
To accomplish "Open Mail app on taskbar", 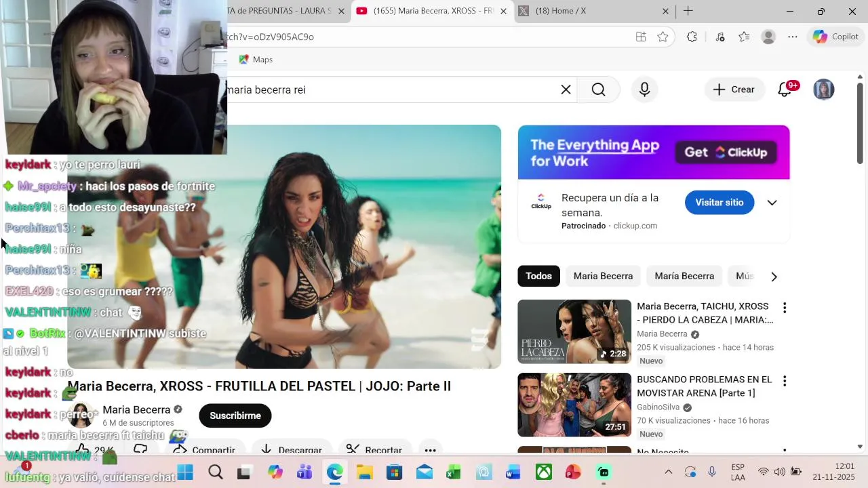I will click(425, 472).
